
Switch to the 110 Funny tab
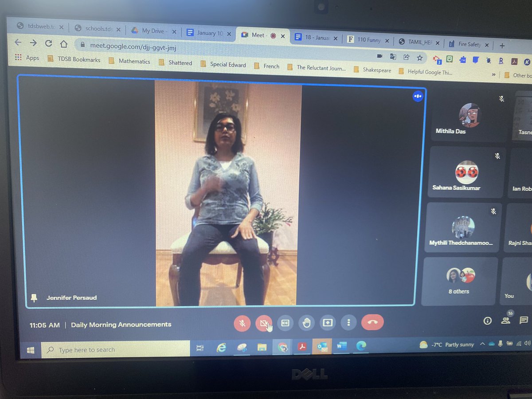coord(369,40)
